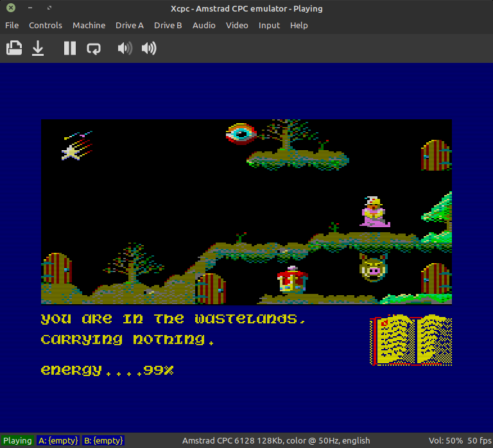Open the Drive B menu
The image size is (493, 448).
pos(168,25)
